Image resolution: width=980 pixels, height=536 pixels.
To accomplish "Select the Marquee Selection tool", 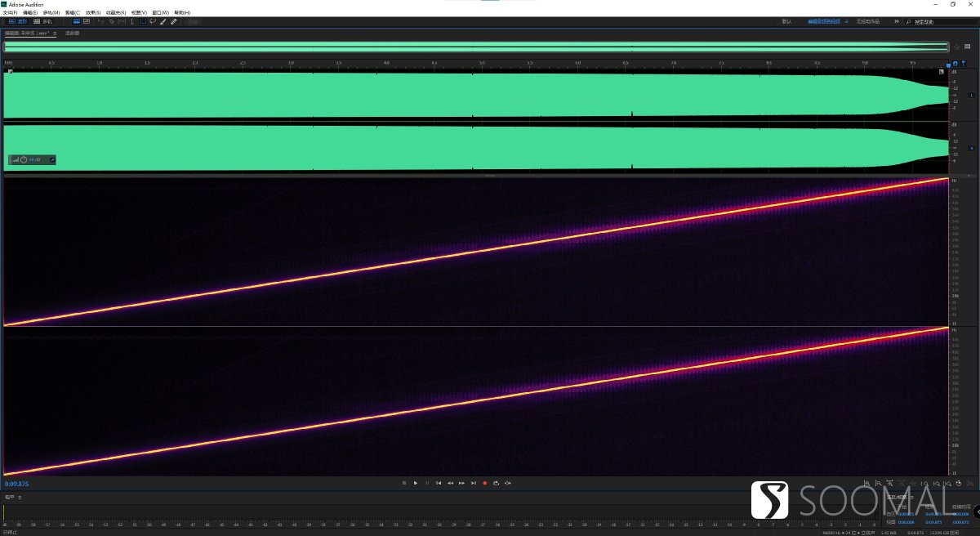I will pos(143,21).
